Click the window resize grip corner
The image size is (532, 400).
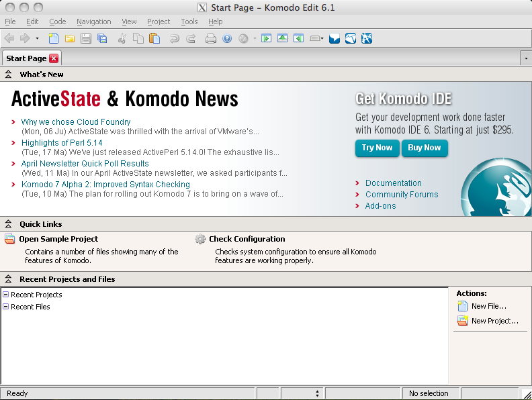pos(527,394)
